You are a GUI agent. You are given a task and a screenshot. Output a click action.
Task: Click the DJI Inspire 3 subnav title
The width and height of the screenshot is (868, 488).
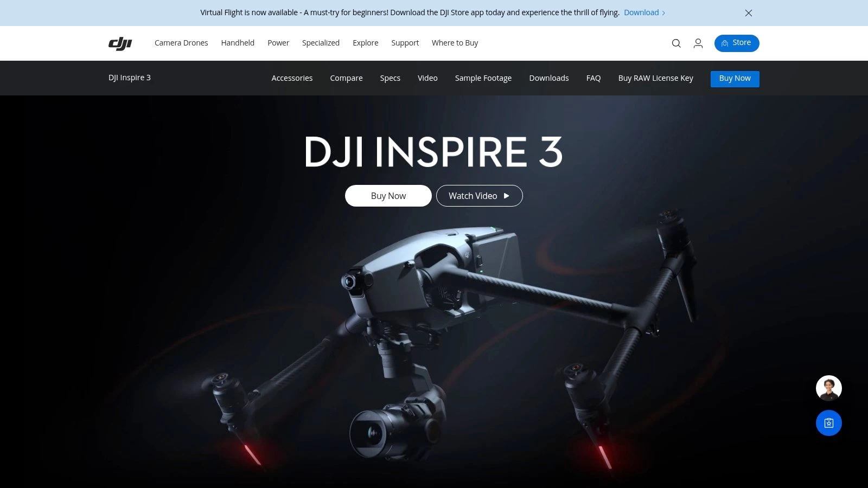point(130,78)
